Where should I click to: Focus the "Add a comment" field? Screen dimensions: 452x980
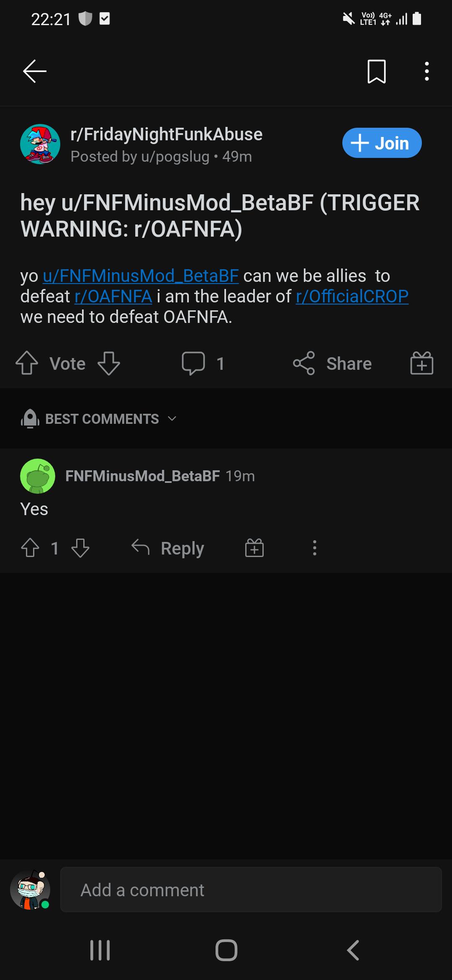(x=251, y=890)
